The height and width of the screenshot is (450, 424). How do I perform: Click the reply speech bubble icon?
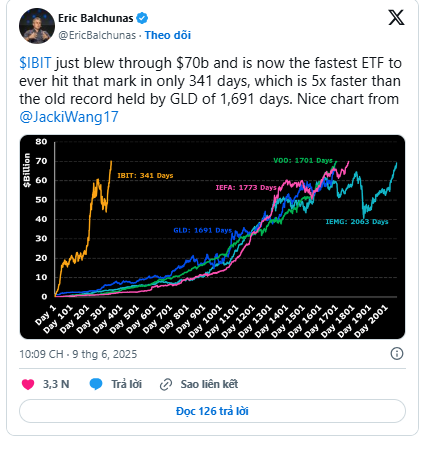[96, 384]
